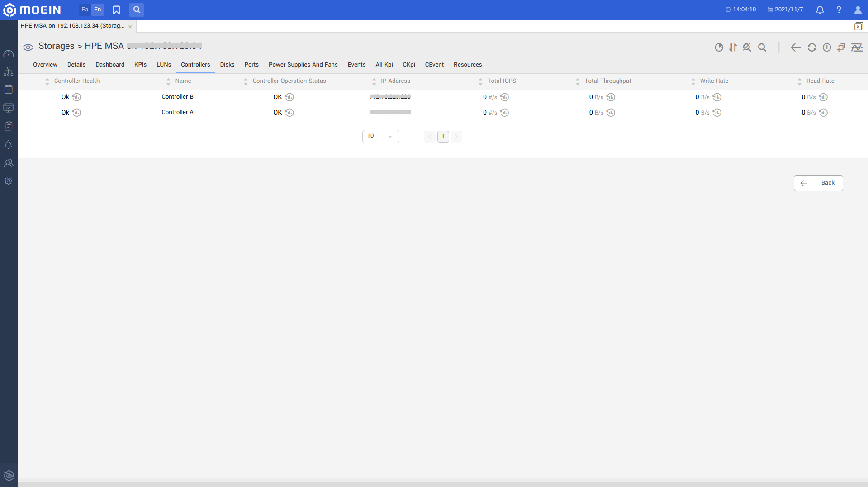Open the users sidebar icon
The height and width of the screenshot is (487, 868).
(x=9, y=162)
